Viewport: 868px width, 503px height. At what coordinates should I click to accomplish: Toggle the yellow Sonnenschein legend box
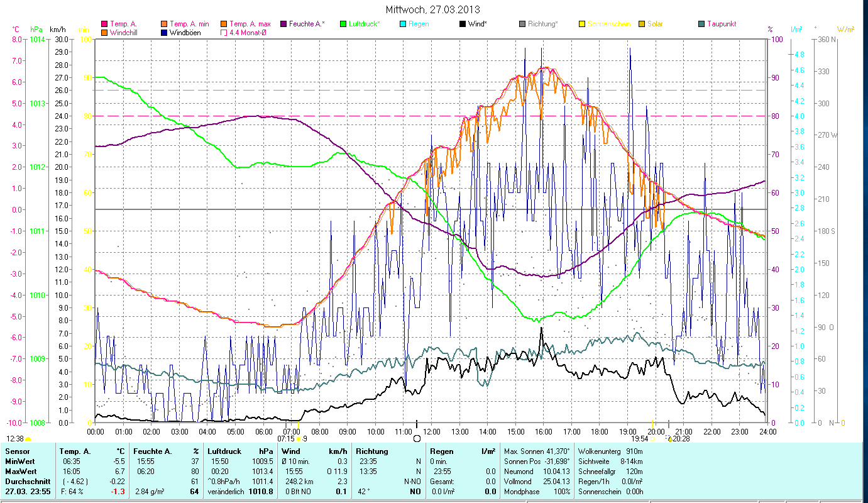582,25
